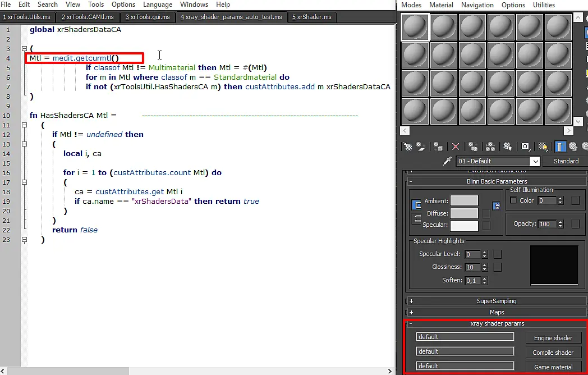Click the Material ID Channel icon

tap(525, 147)
